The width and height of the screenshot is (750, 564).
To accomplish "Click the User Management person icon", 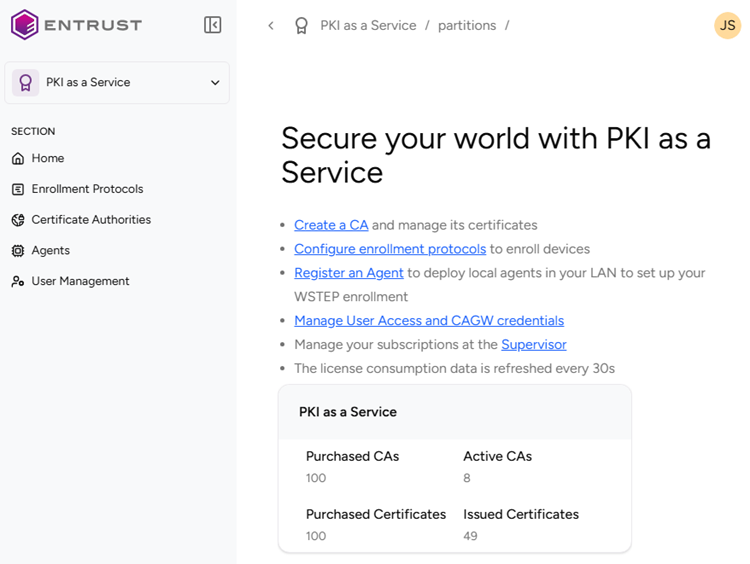I will tap(18, 282).
